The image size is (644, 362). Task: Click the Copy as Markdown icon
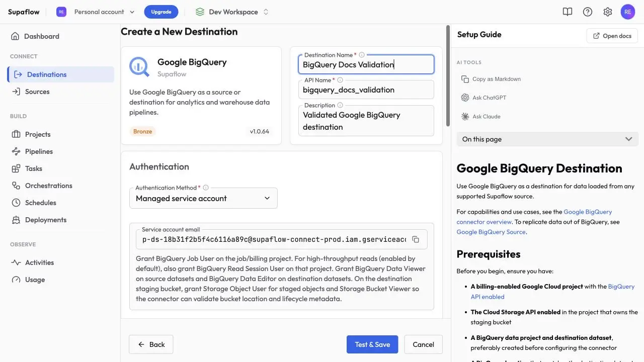pos(465,79)
